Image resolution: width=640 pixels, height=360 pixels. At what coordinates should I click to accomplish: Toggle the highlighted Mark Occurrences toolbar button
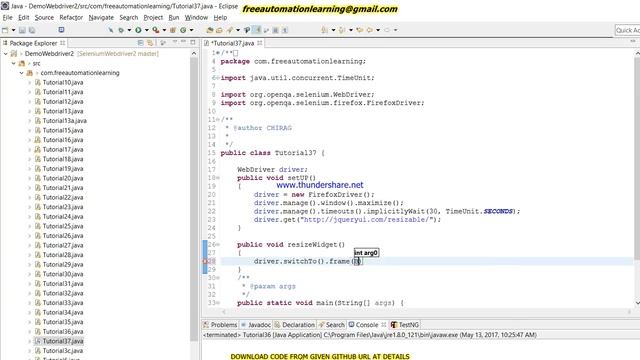tap(257, 30)
